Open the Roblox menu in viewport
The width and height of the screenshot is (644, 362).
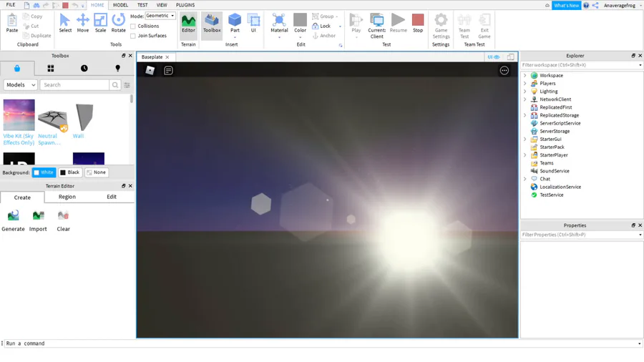tap(150, 70)
